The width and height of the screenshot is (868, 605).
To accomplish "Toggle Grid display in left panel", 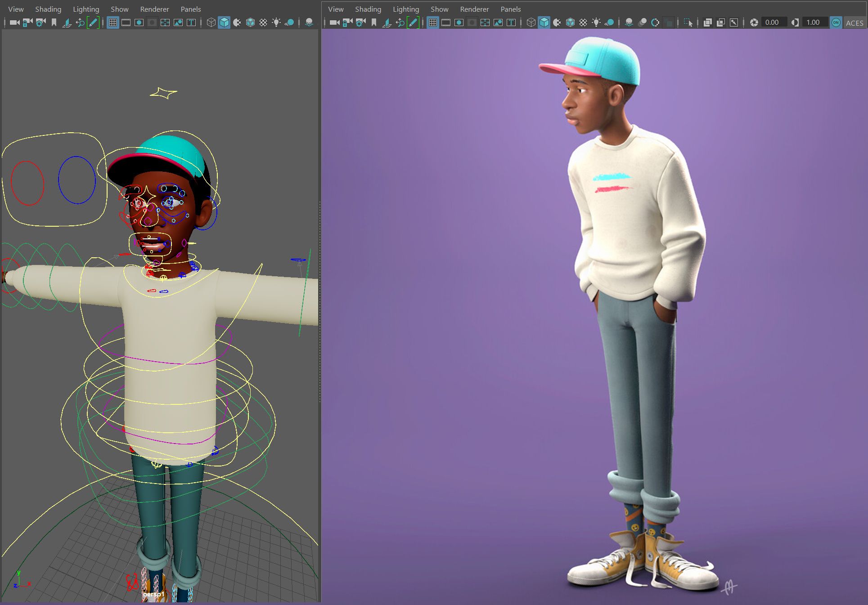I will tap(113, 22).
